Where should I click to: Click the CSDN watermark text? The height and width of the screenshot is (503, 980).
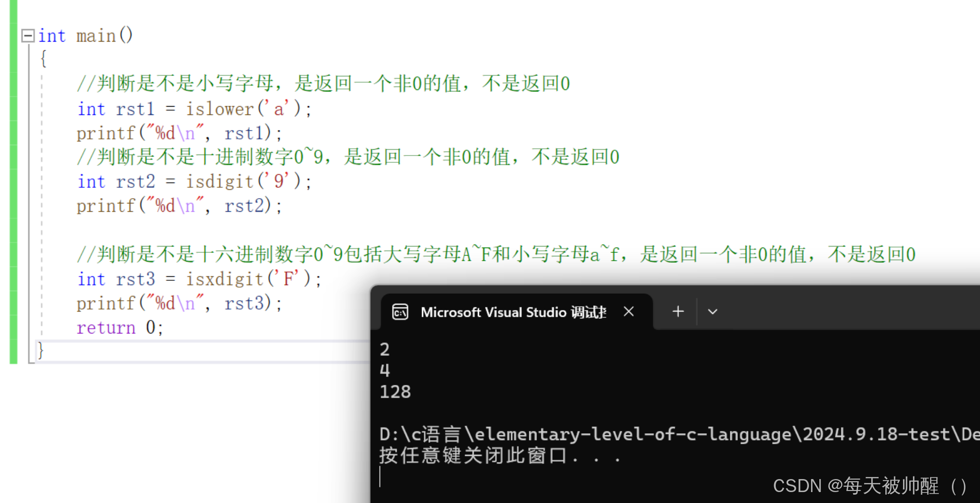869,486
